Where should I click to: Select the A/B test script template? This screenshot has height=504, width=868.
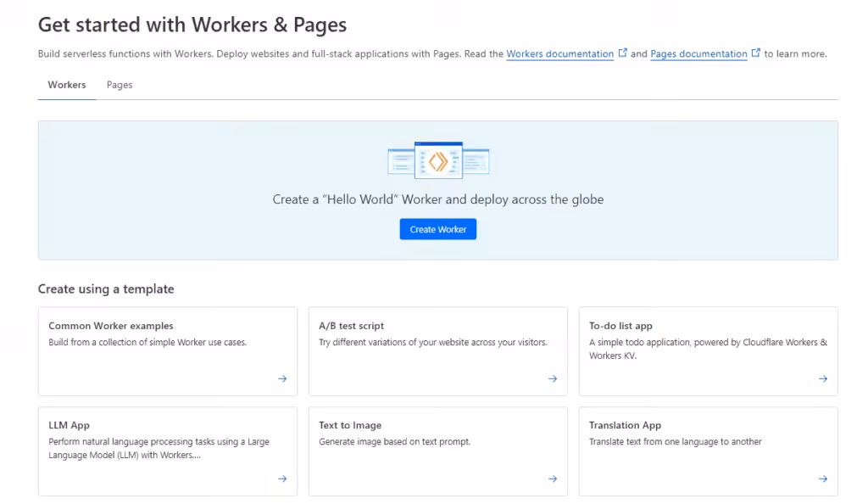point(437,350)
